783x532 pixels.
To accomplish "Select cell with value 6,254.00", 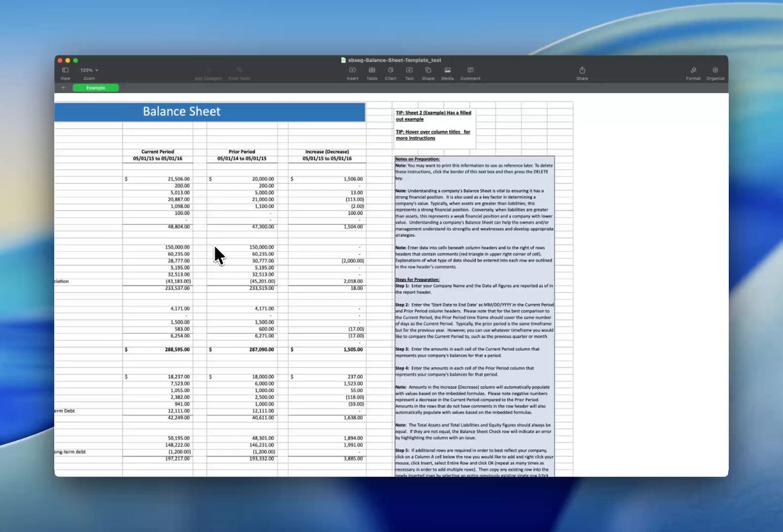I will point(179,336).
